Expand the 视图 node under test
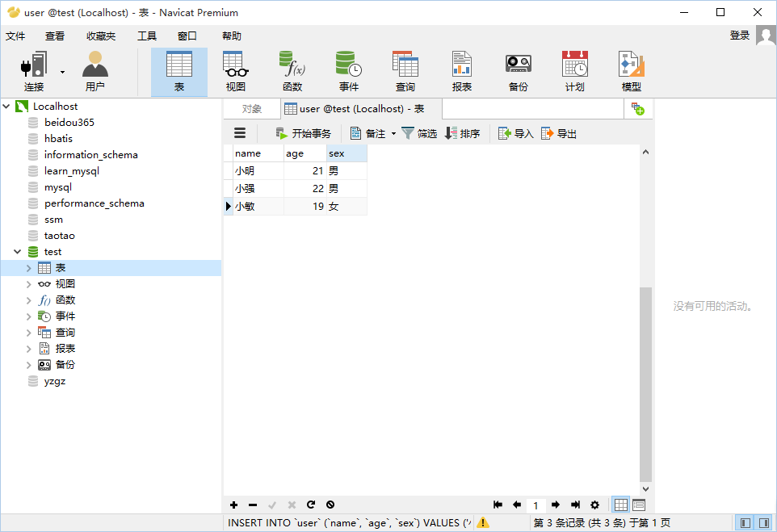This screenshot has height=532, width=777. (29, 284)
